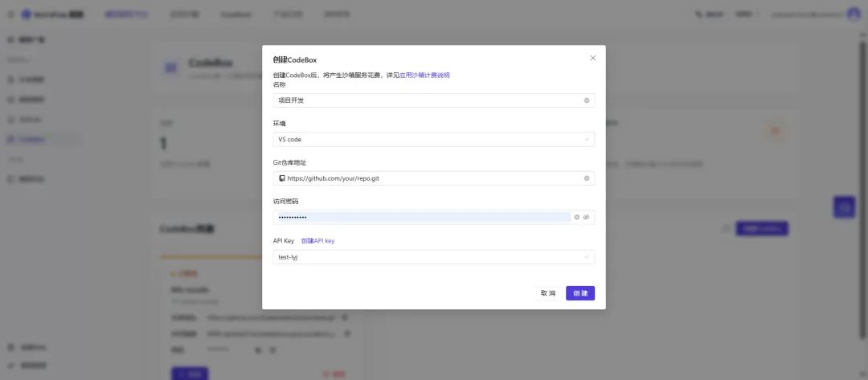Viewport: 868px width, 380px height.
Task: Click the 创建CodeBox dialog title
Action: (294, 59)
